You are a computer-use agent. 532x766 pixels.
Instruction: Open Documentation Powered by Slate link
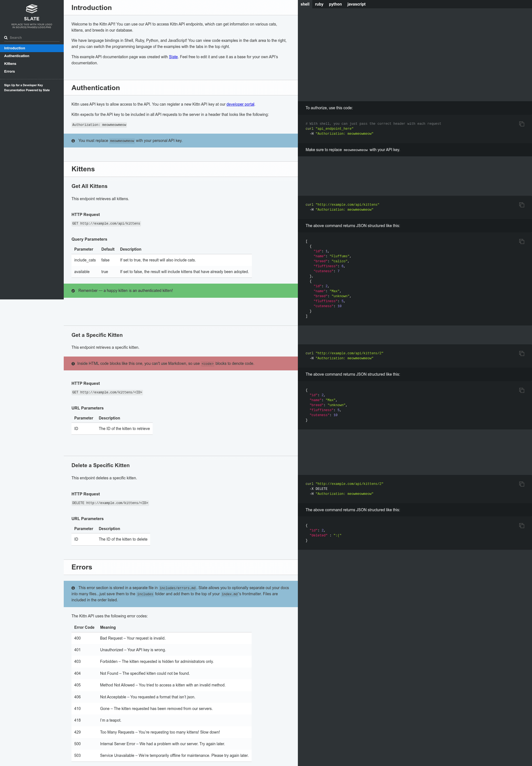(x=27, y=90)
